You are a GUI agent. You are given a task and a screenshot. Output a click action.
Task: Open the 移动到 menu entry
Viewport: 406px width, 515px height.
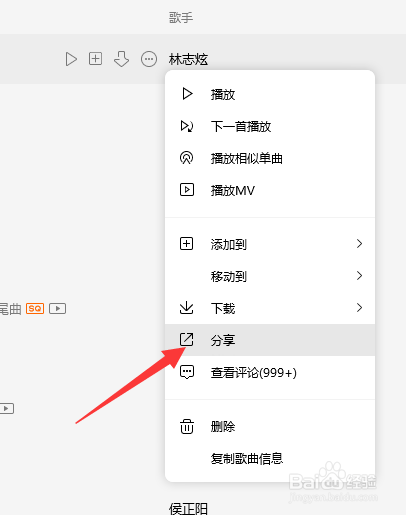click(x=270, y=276)
